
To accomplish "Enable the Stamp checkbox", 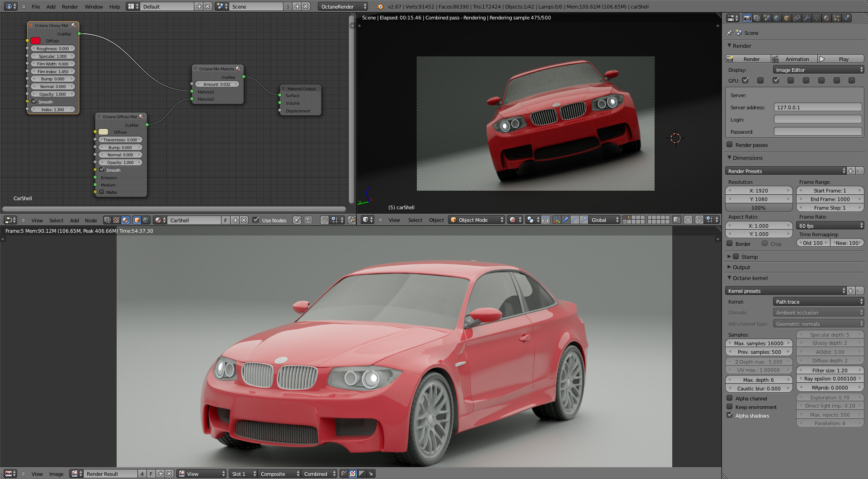I will [736, 257].
